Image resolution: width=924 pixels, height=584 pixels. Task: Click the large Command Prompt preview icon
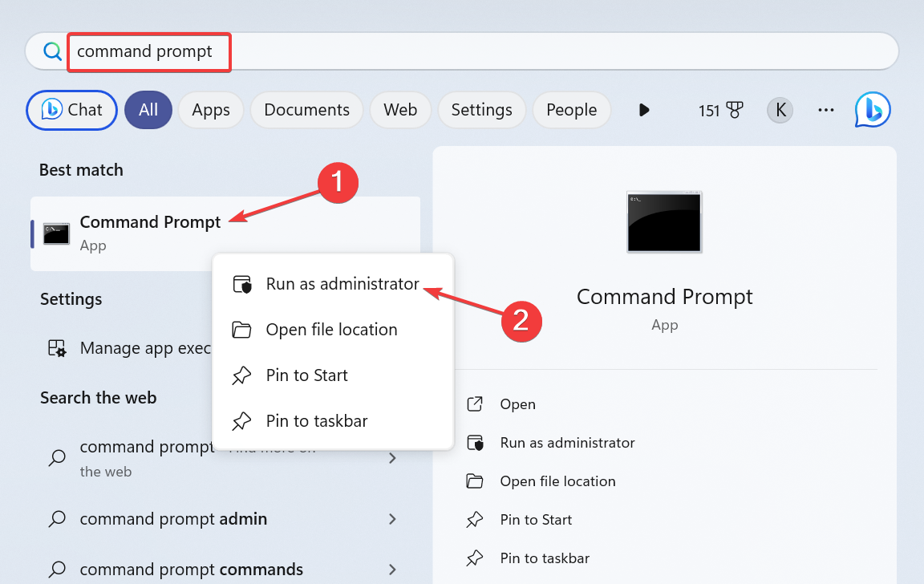click(664, 221)
